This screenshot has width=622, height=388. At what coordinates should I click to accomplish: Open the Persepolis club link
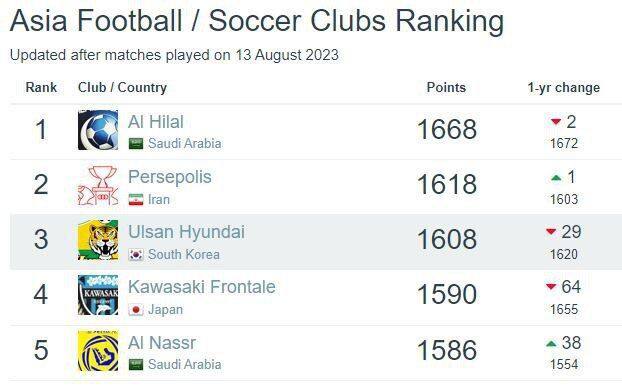[170, 177]
